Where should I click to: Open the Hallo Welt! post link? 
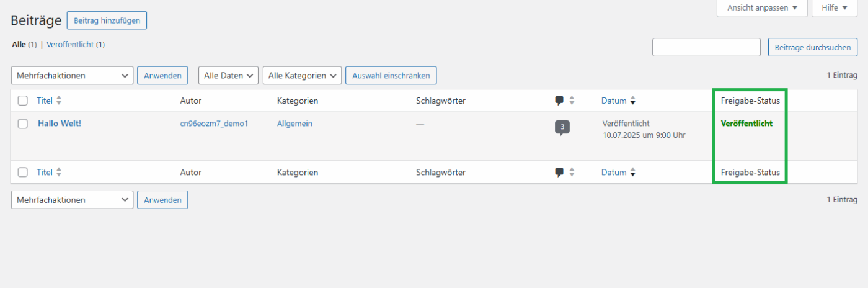60,124
